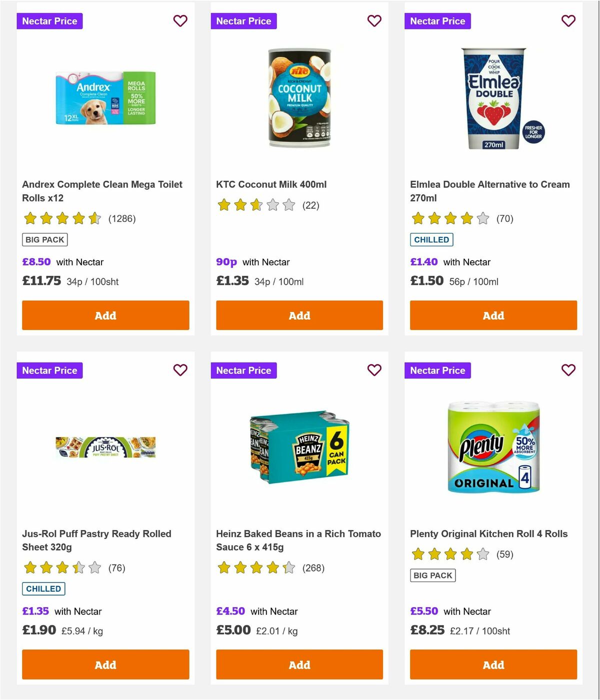Image resolution: width=600 pixels, height=700 pixels.
Task: Add Plenty Original Kitchen Roll 4 Rolls
Action: pyautogui.click(x=493, y=665)
